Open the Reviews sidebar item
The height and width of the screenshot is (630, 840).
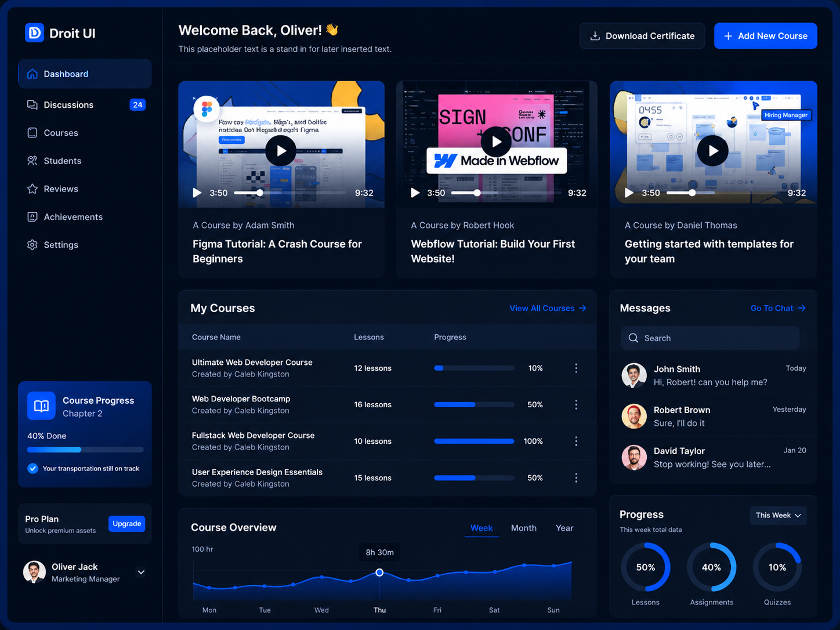coord(85,189)
